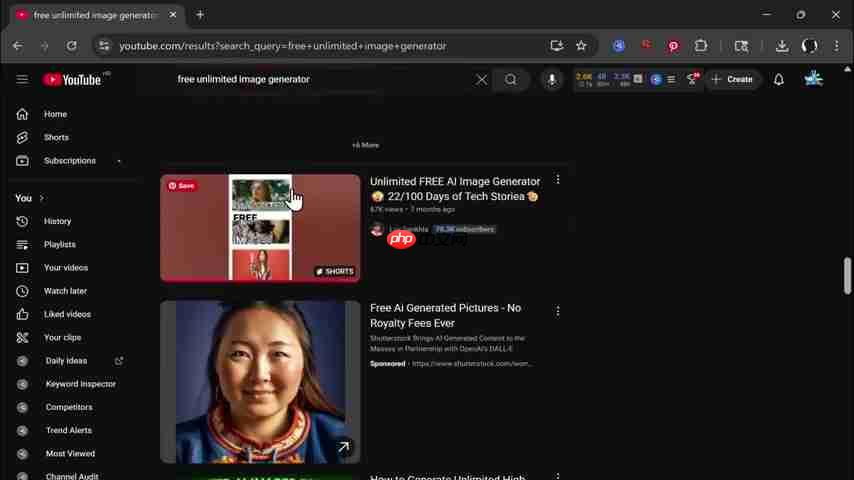Open Free AI Generated Pictures ad title
This screenshot has height=480, width=854.
tap(446, 315)
